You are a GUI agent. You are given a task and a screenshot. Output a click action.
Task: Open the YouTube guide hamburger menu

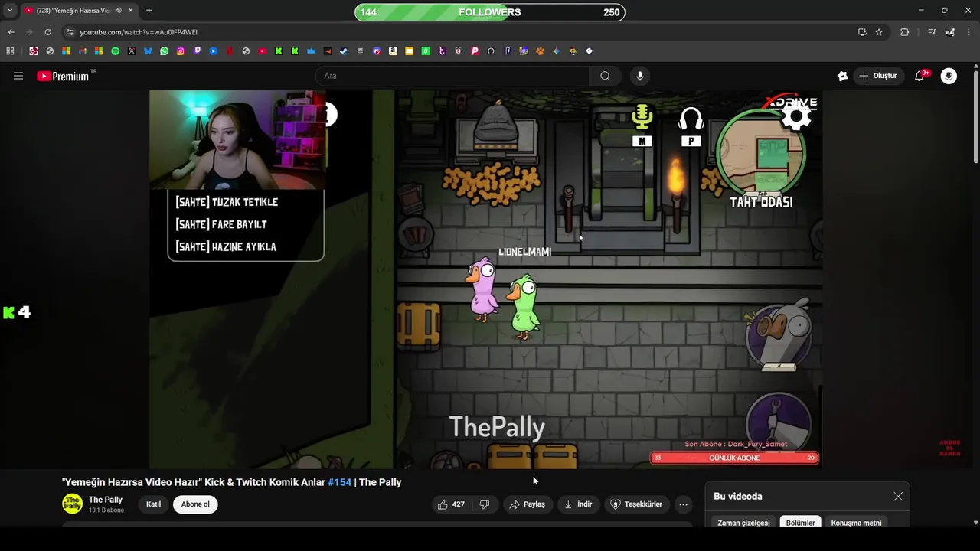(x=18, y=76)
